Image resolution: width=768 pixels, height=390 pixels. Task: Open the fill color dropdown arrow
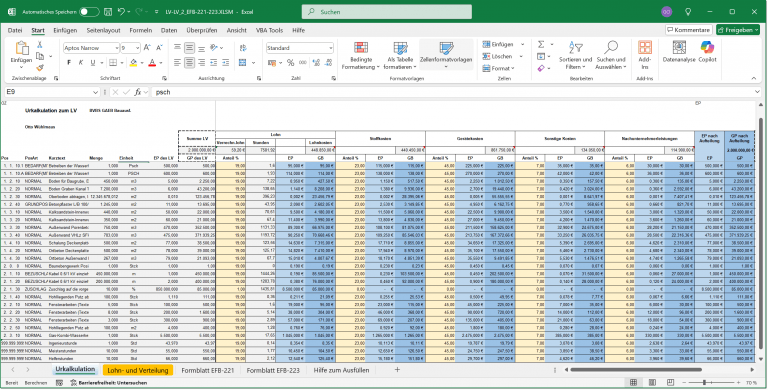(142, 63)
